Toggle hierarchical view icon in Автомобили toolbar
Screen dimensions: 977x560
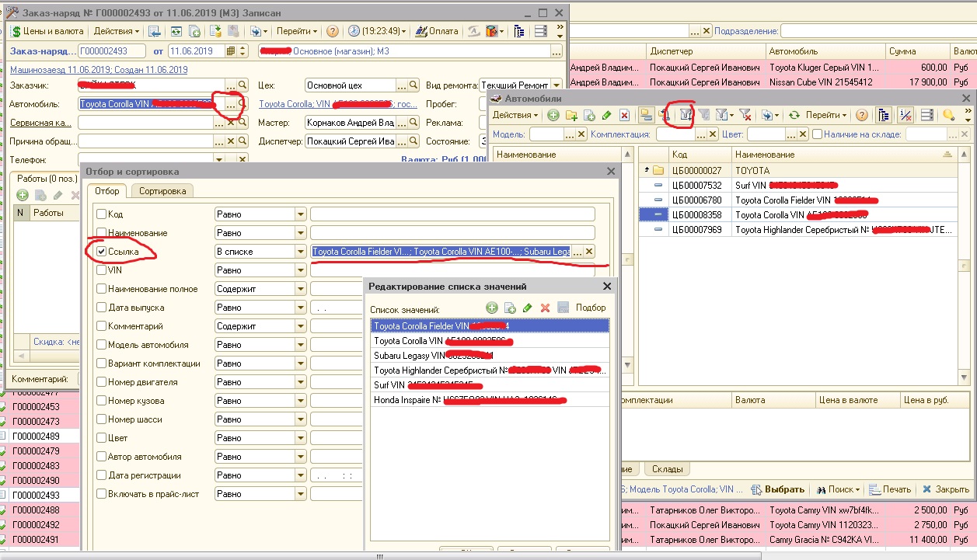646,115
